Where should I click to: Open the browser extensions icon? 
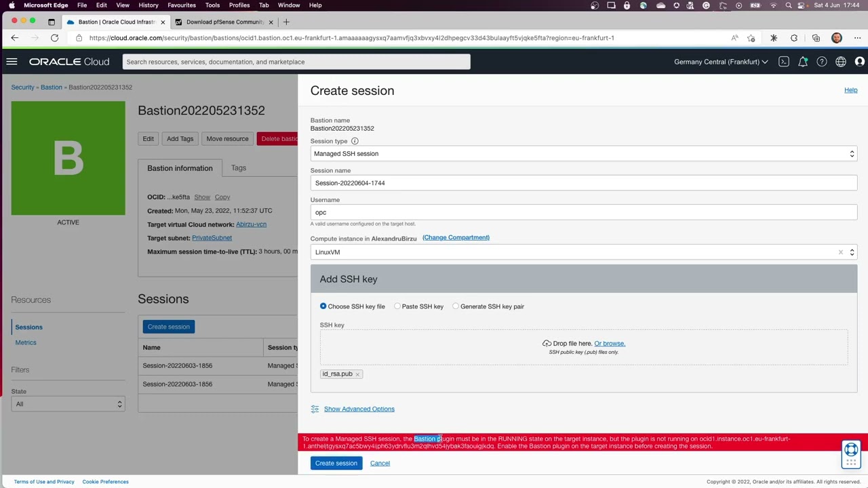[x=794, y=38]
